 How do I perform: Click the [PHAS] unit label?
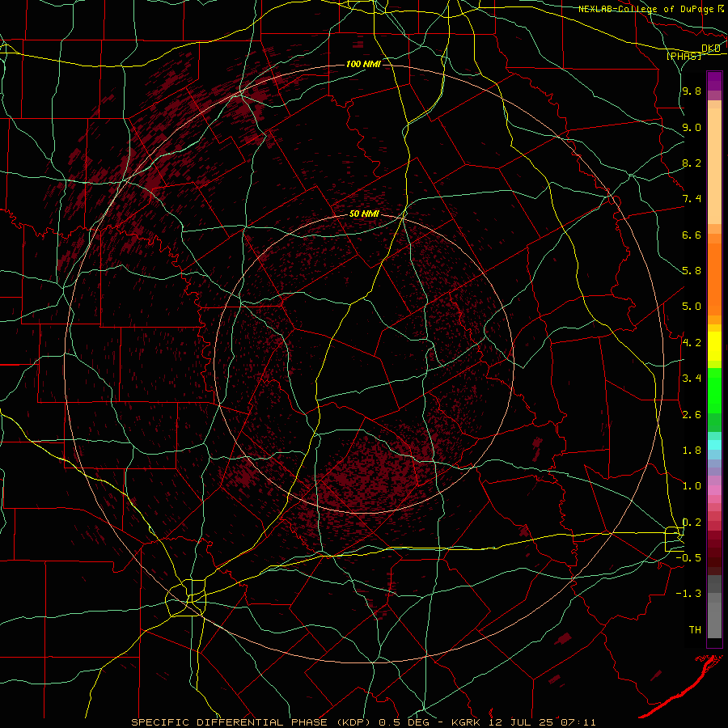[x=684, y=56]
